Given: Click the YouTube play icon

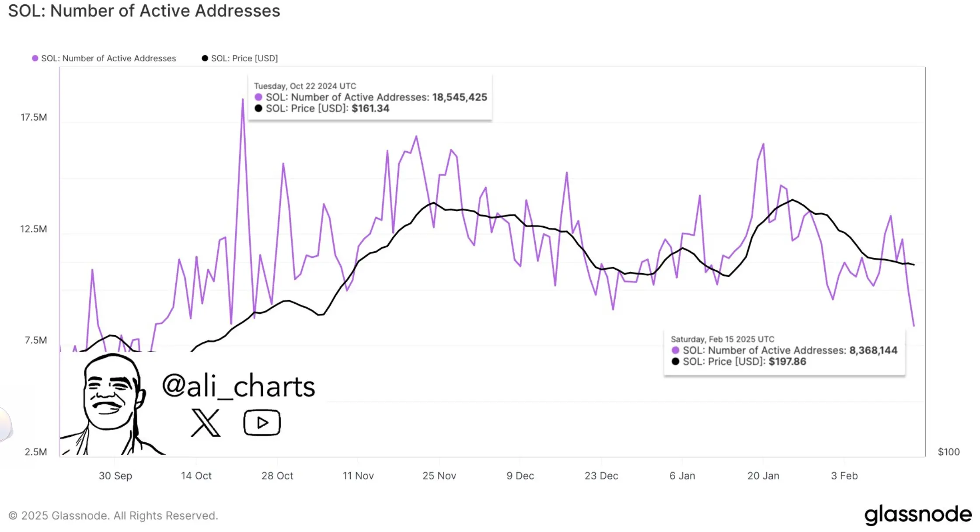Looking at the screenshot, I should pyautogui.click(x=262, y=422).
